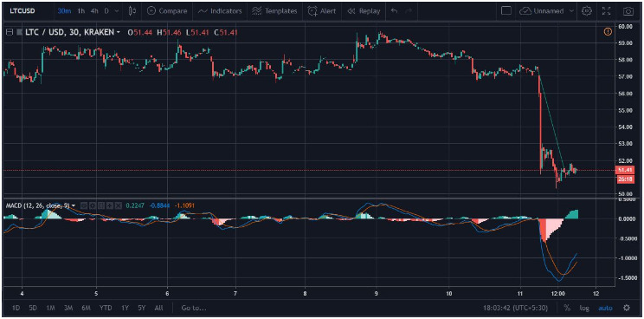The width and height of the screenshot is (644, 319).
Task: Set date range to 6M
Action: click(87, 308)
